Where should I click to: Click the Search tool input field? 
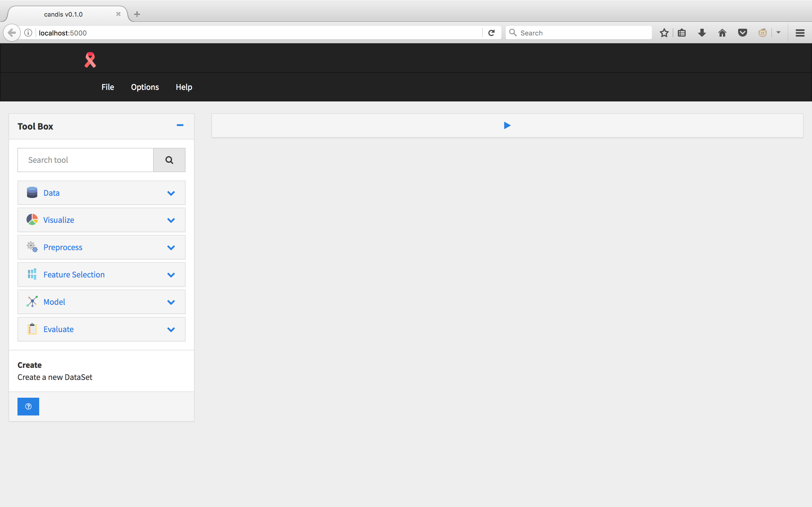(85, 160)
